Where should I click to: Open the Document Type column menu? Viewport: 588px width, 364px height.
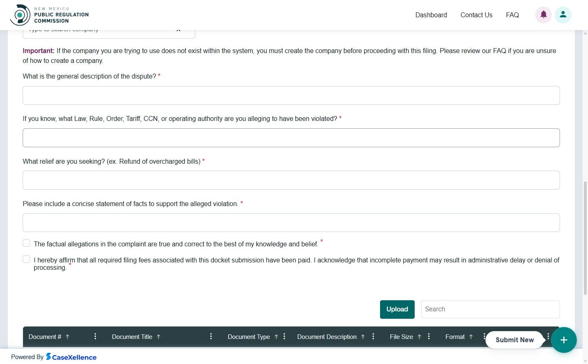tap(285, 336)
